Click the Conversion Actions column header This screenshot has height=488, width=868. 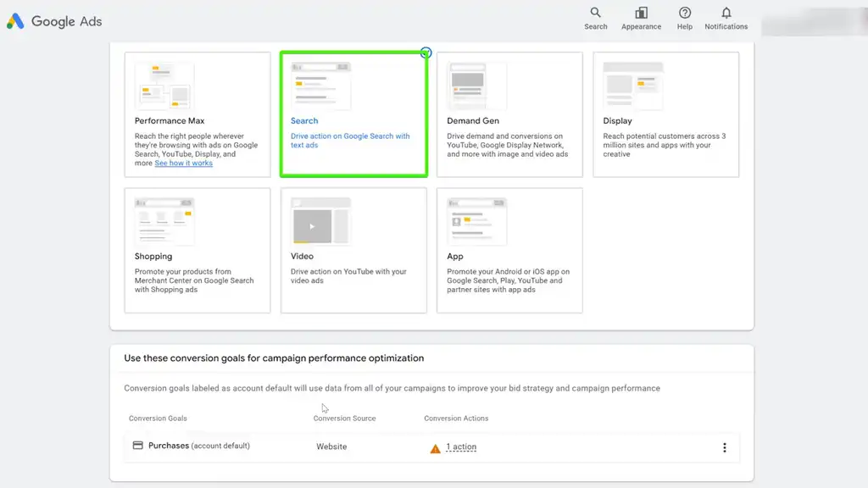pyautogui.click(x=456, y=419)
